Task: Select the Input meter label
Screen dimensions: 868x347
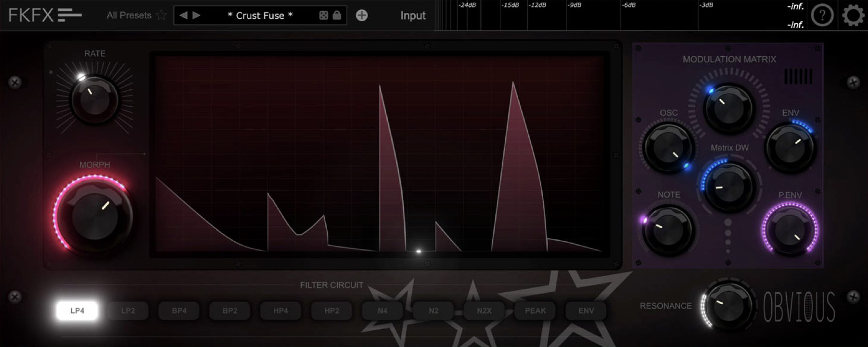Action: [x=413, y=15]
